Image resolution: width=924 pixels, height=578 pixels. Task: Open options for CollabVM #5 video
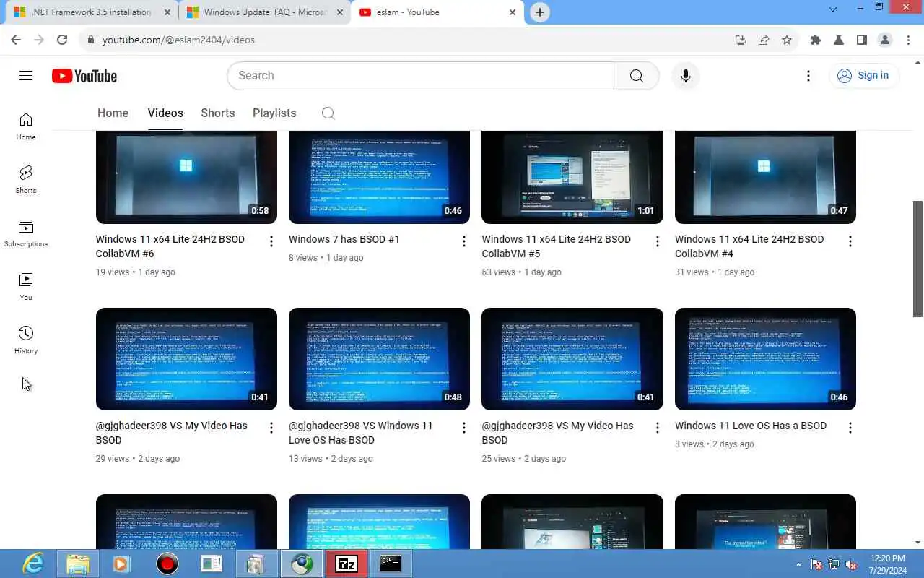point(657,241)
